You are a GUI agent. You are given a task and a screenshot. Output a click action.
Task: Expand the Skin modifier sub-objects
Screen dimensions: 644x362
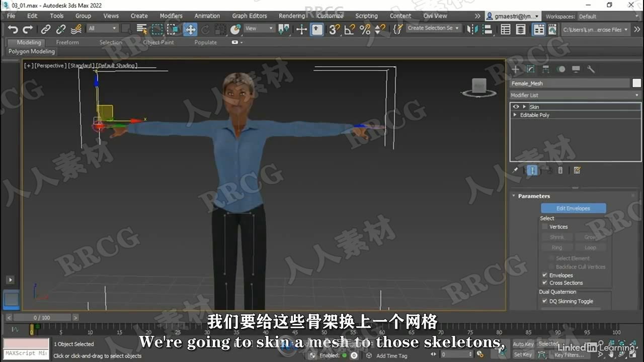(524, 107)
